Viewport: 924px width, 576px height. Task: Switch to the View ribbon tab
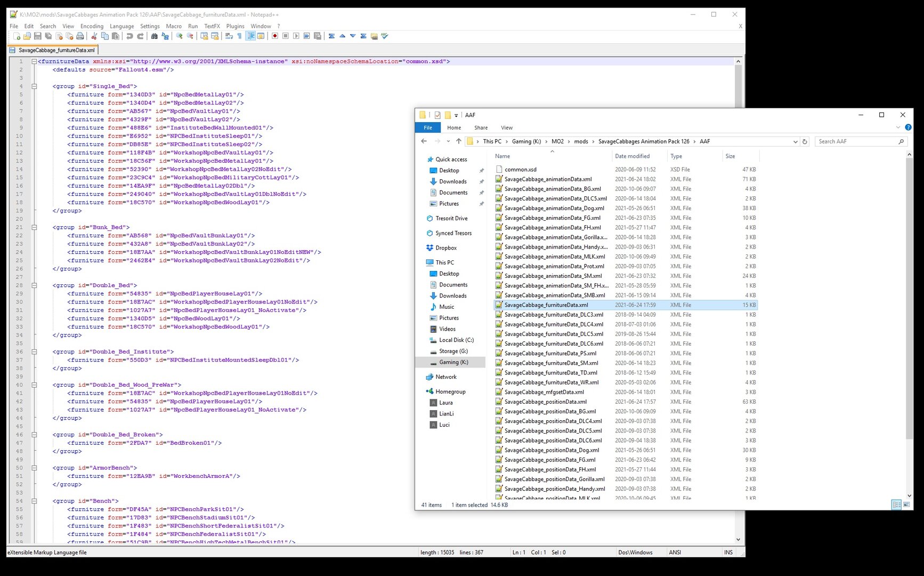(507, 127)
